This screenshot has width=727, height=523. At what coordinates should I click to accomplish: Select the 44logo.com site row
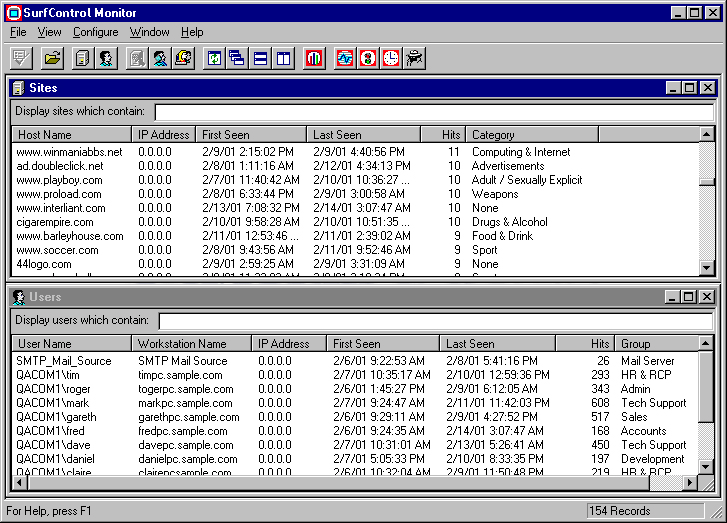click(355, 264)
